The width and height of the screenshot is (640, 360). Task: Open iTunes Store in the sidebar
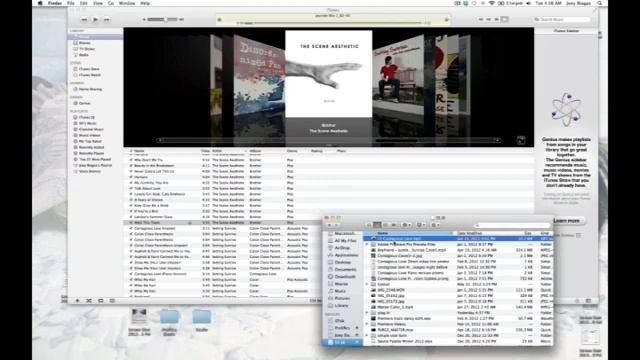89,69
